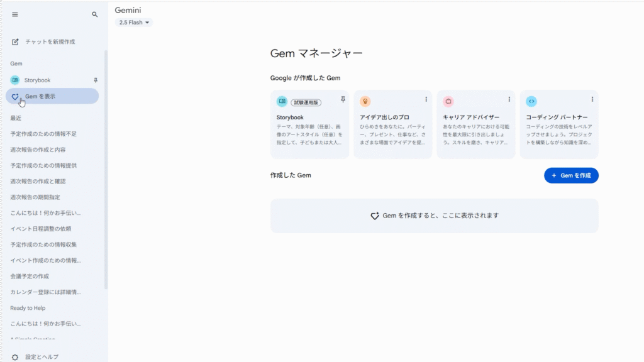Open the アイデア出しのプロ card options menu
This screenshot has height=362, width=644.
click(x=426, y=99)
